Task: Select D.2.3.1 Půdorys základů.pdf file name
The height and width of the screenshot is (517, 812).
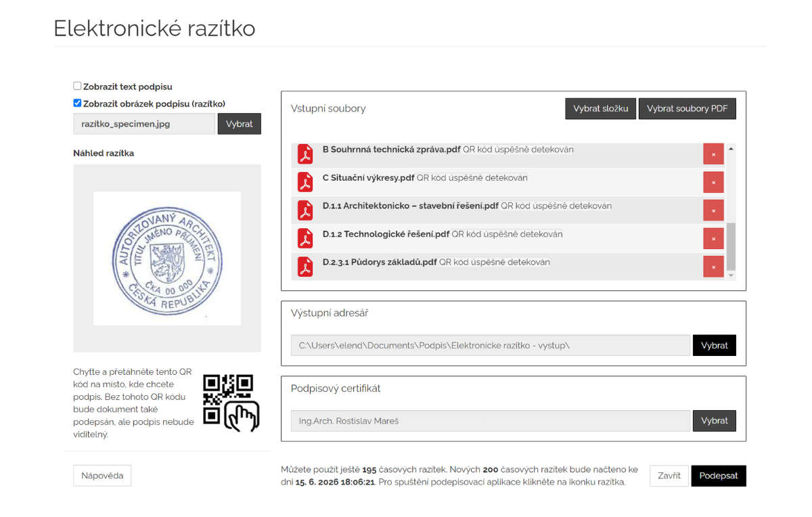Action: [380, 262]
